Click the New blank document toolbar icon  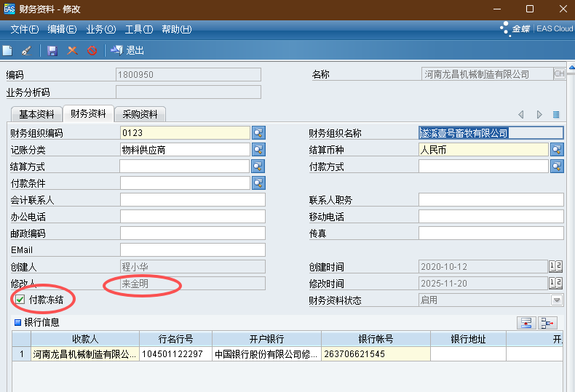pos(7,51)
